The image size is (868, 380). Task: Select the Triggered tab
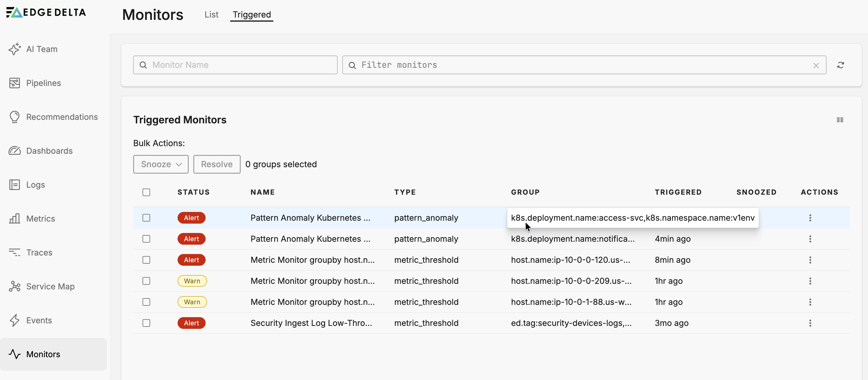(x=251, y=15)
